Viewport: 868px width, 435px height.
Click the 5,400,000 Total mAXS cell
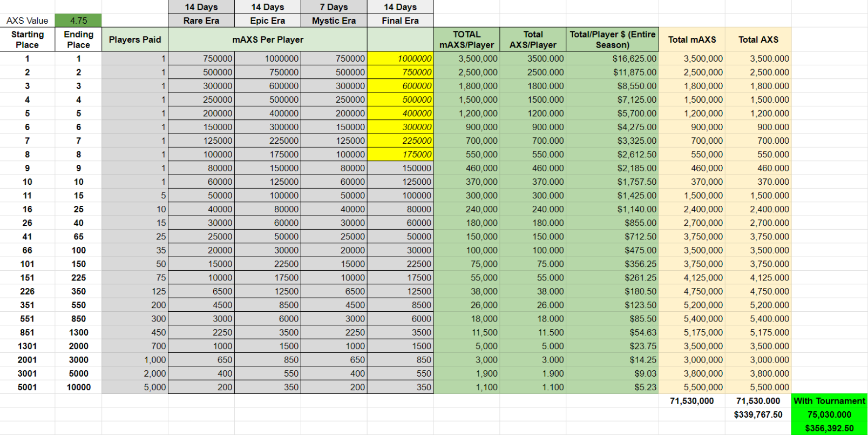tap(692, 319)
